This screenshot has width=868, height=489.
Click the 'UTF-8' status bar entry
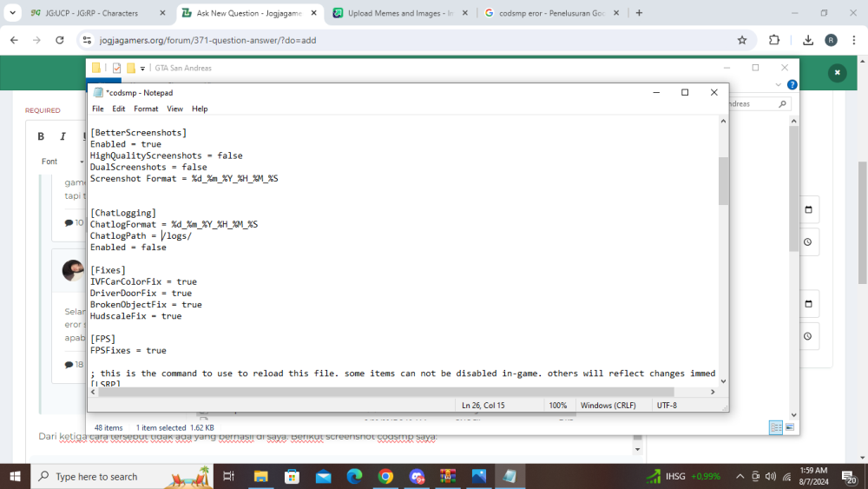(x=667, y=406)
